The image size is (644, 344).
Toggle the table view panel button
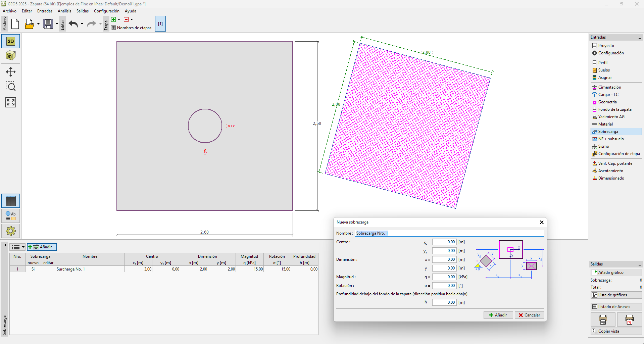click(x=11, y=201)
